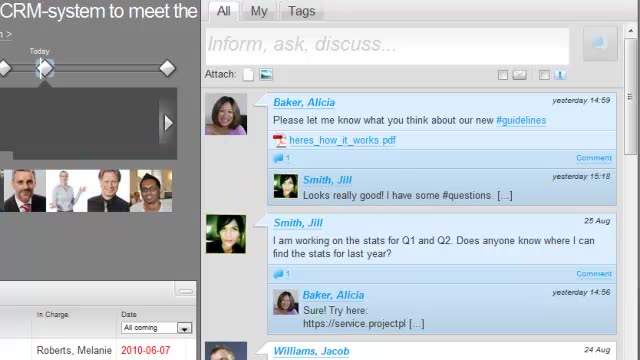Click the 'Inform, ask, discuss...' message field

[387, 46]
